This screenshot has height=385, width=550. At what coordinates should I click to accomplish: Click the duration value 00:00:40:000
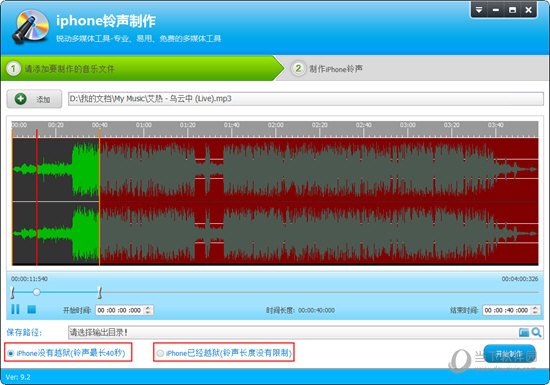point(316,310)
